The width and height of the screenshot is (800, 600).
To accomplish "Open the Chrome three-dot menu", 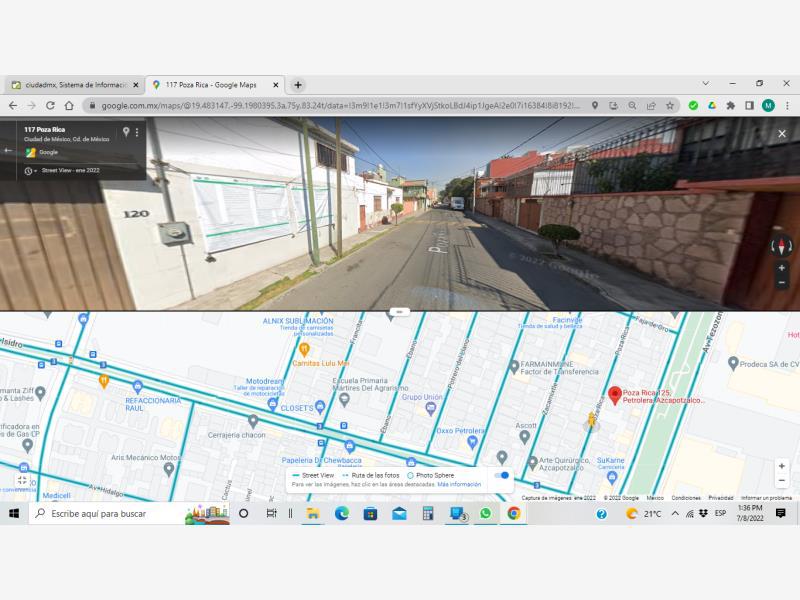I will coord(787,106).
